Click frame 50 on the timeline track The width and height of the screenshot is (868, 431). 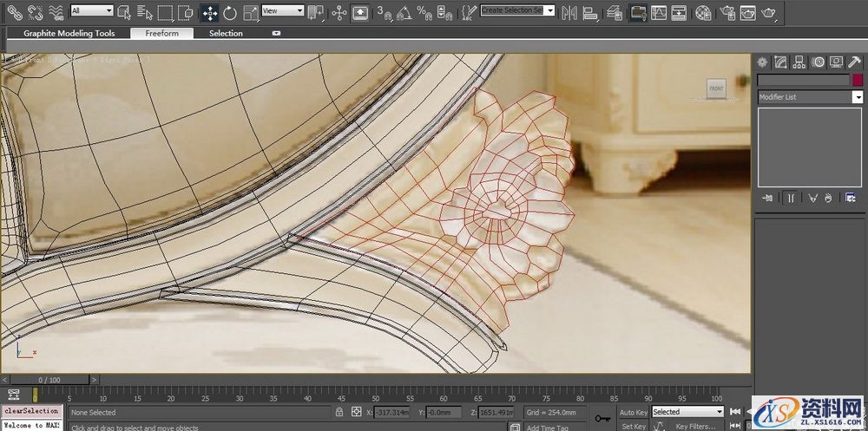pyautogui.click(x=375, y=395)
